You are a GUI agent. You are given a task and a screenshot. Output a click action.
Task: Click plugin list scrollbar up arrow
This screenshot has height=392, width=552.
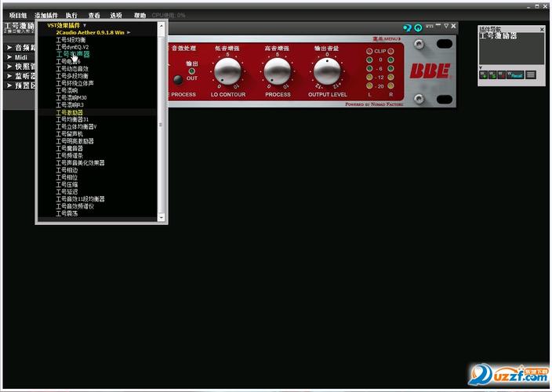point(161,26)
